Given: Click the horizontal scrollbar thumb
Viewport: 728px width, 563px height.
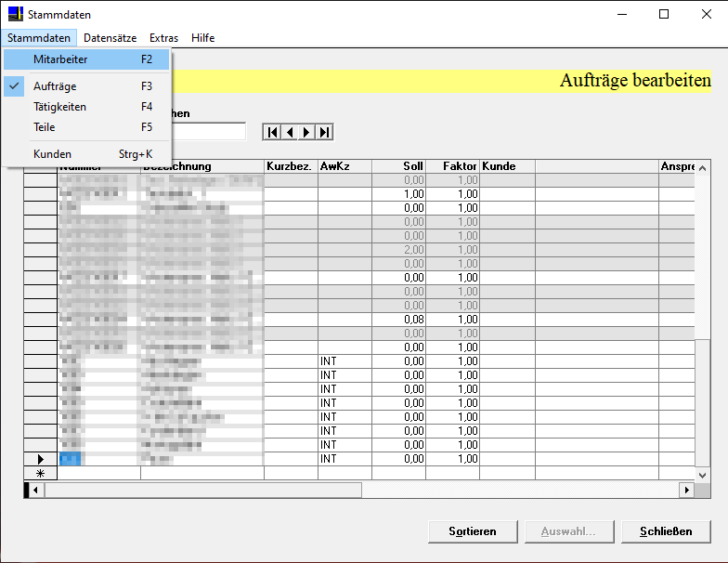Looking at the screenshot, I should click(x=202, y=490).
